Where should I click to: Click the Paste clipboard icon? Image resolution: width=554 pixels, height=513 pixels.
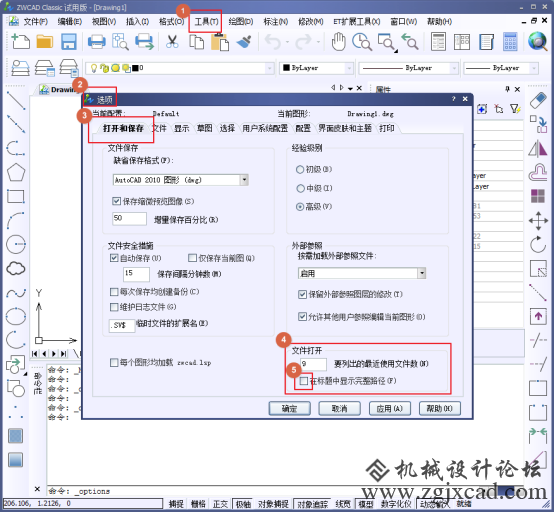click(220, 42)
